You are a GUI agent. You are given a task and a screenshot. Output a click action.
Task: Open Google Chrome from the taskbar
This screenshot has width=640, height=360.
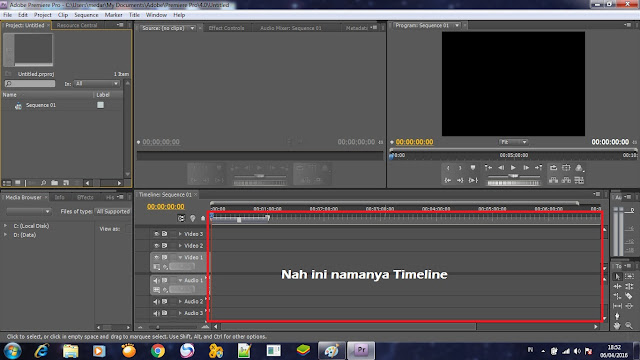[158, 351]
